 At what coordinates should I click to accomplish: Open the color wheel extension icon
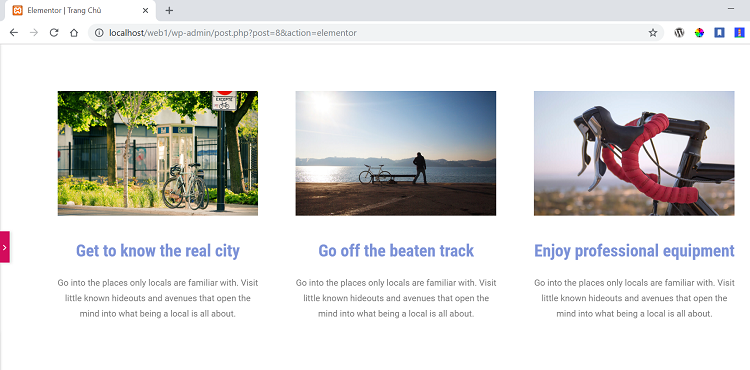click(699, 33)
